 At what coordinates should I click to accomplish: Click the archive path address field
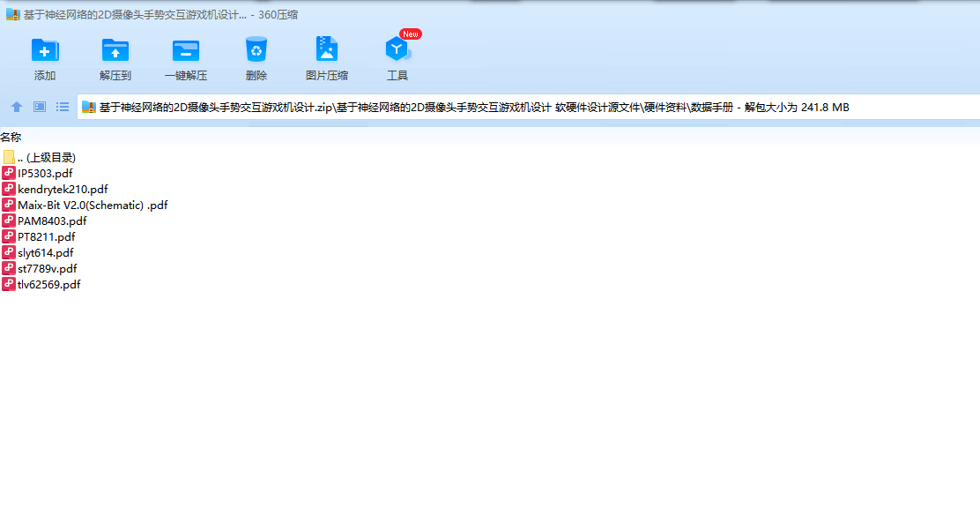pos(529,107)
